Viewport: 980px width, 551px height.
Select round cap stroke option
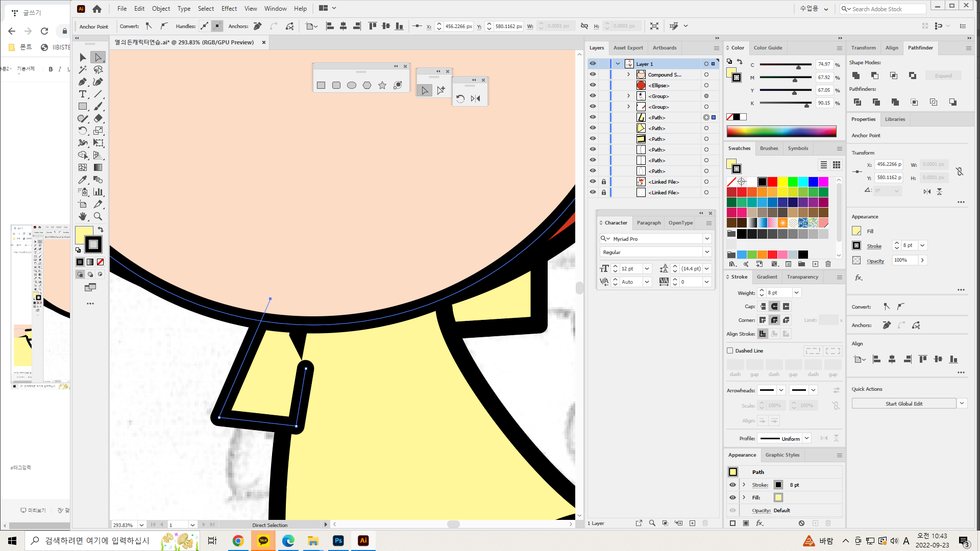click(x=774, y=307)
